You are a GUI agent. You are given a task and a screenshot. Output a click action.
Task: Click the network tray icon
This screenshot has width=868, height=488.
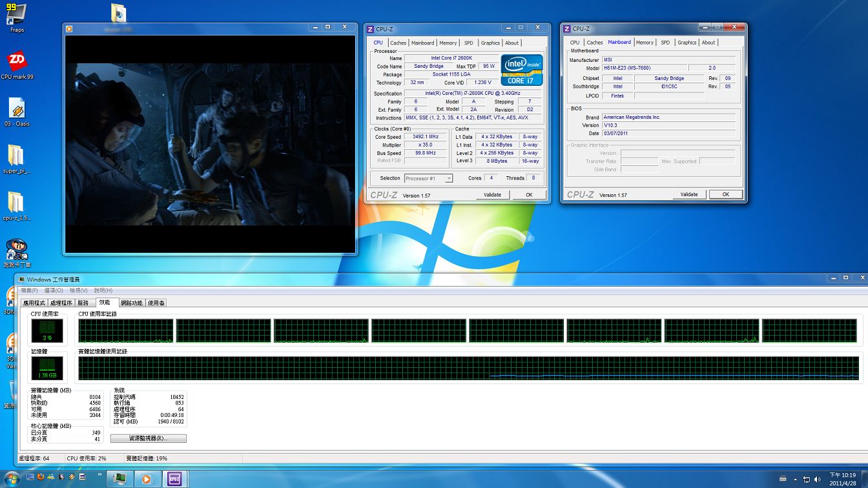tap(807, 480)
